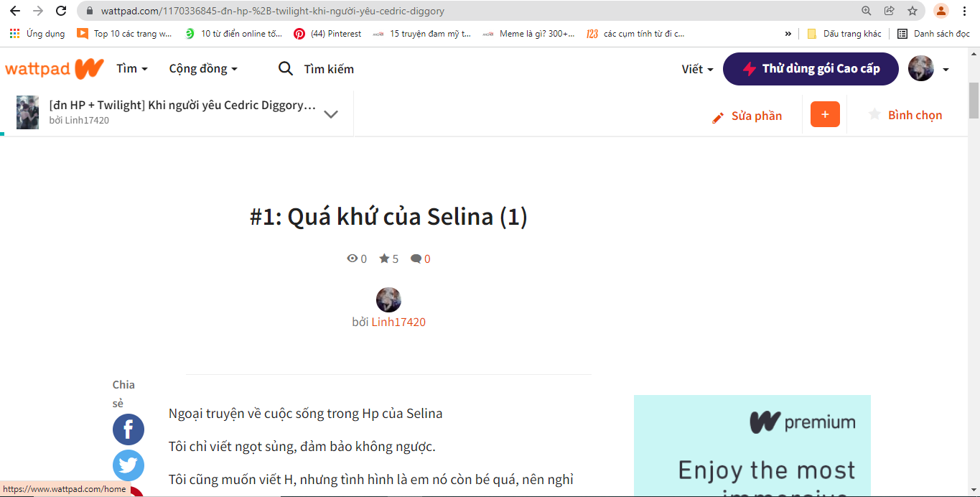Click the Wattpad logo in the header
The image size is (980, 497).
pos(55,69)
